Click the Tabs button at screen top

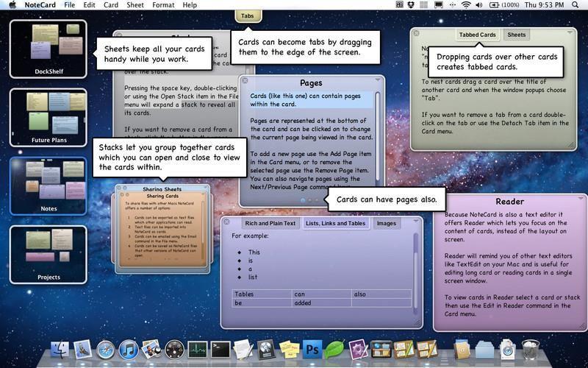pos(248,15)
